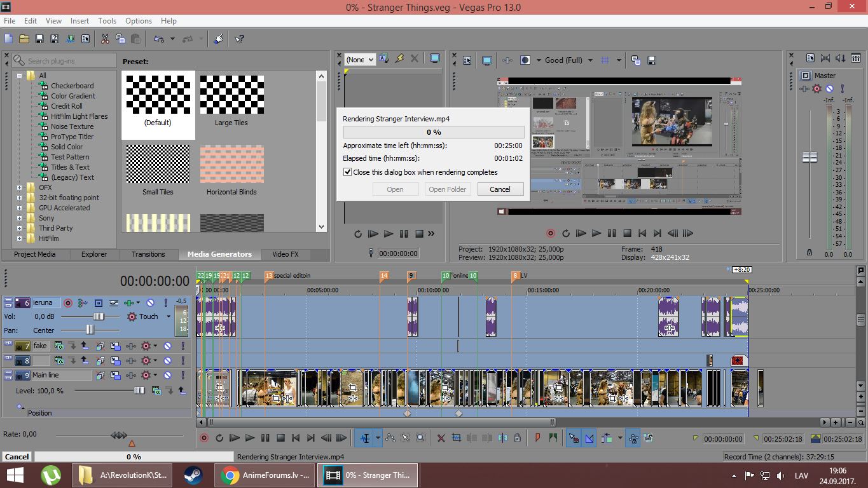This screenshot has width=868, height=488.
Task: Select the Envelope Edit tool
Action: [390, 438]
